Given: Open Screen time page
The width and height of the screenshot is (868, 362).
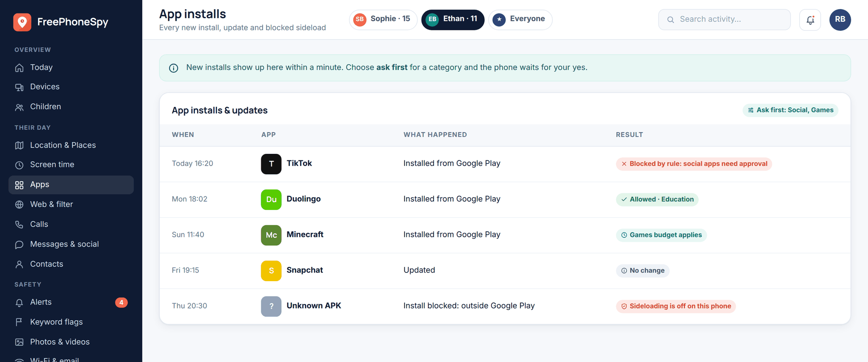Looking at the screenshot, I should pyautogui.click(x=71, y=165).
